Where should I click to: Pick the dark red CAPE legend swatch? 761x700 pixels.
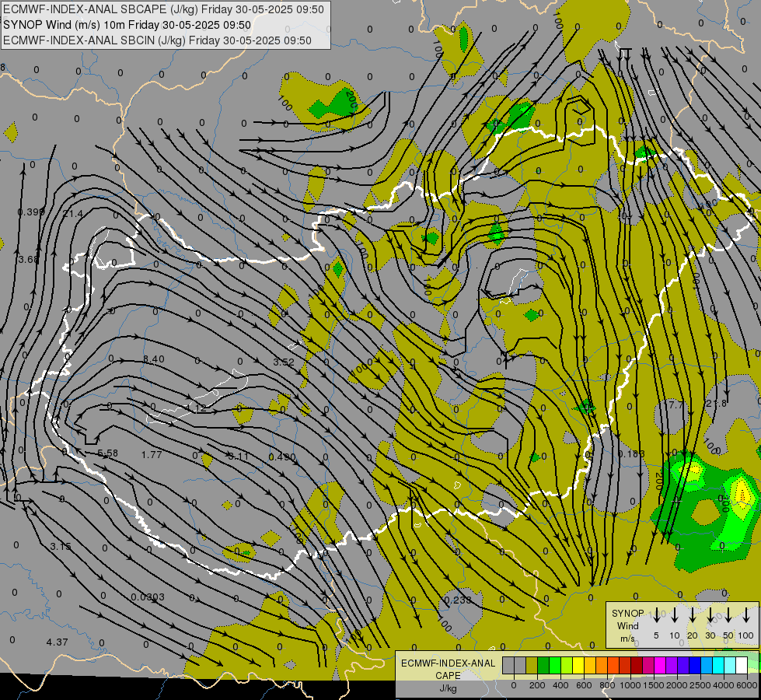coord(637,665)
